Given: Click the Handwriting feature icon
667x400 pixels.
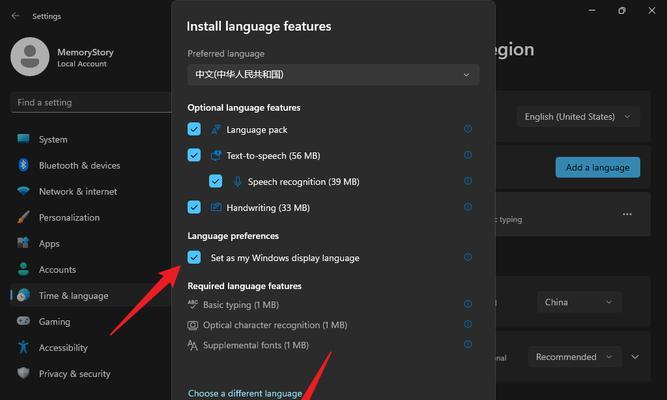Looking at the screenshot, I should pos(216,207).
